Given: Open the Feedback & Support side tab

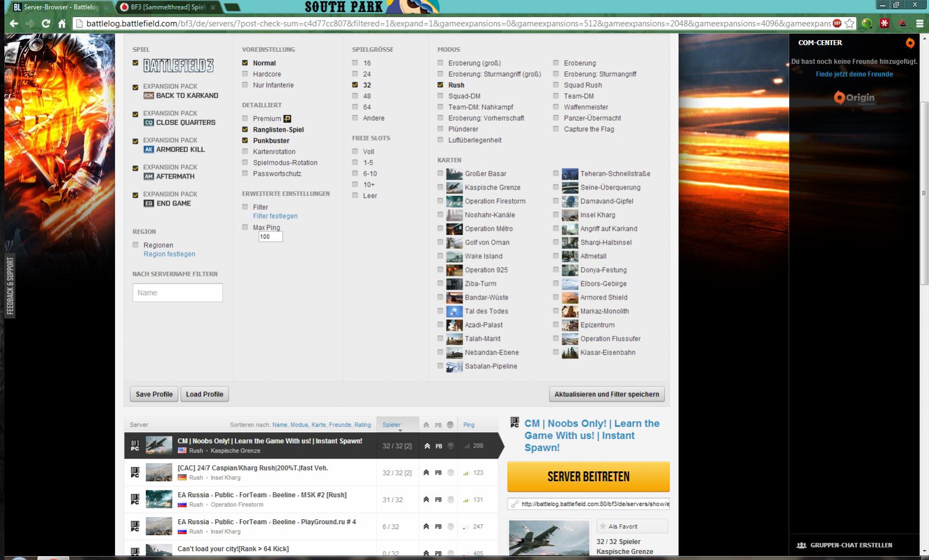Looking at the screenshot, I should point(10,286).
